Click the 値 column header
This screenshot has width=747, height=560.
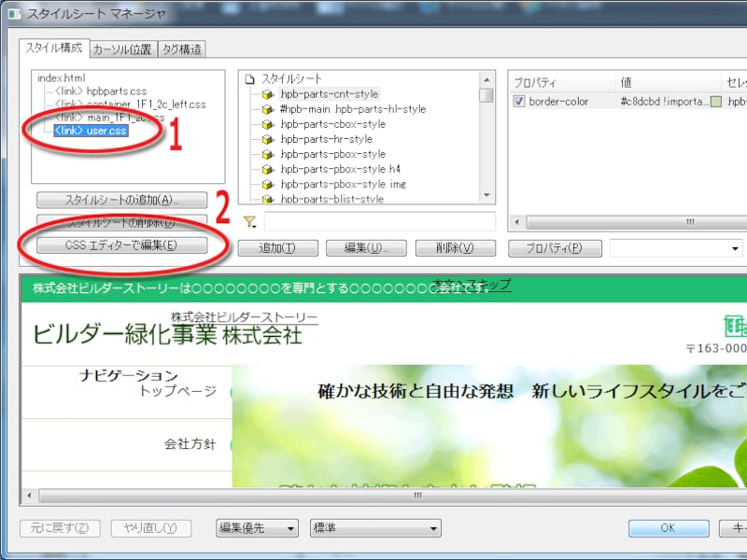click(x=668, y=83)
